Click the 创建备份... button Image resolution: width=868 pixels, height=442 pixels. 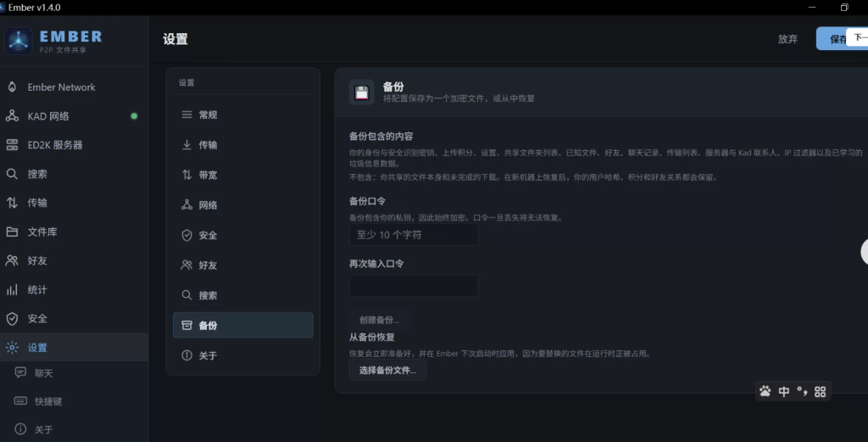click(379, 320)
